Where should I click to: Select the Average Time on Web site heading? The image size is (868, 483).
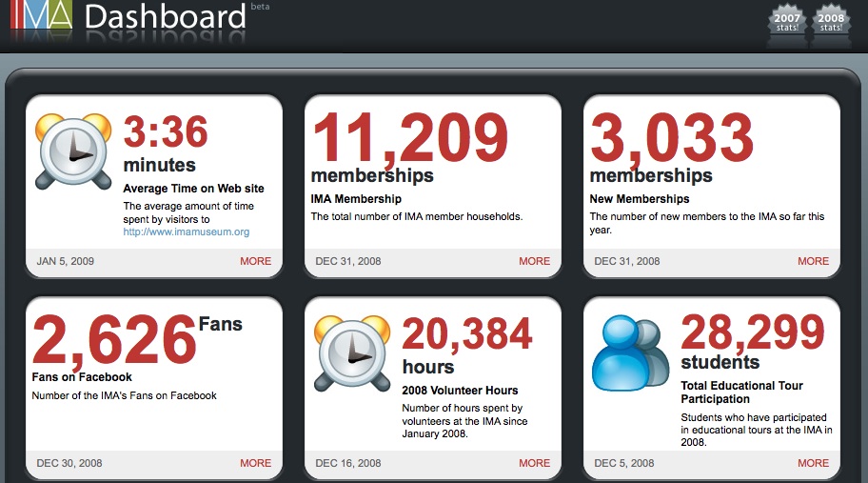tap(193, 189)
